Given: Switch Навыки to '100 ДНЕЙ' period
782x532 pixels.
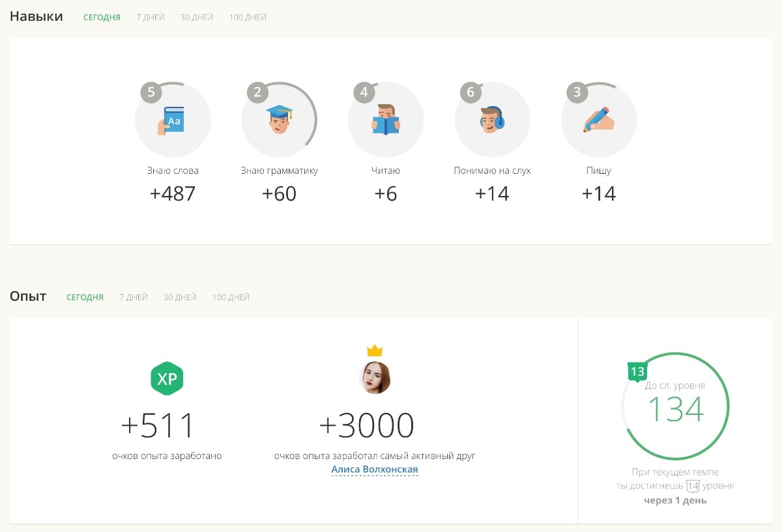Looking at the screenshot, I should [248, 18].
